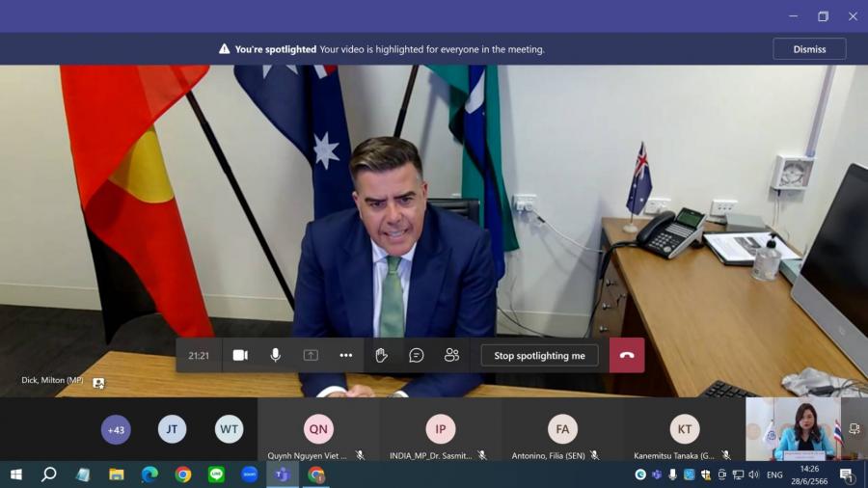The width and height of the screenshot is (868, 488).
Task: Open the meeting chat conversation
Action: [417, 355]
